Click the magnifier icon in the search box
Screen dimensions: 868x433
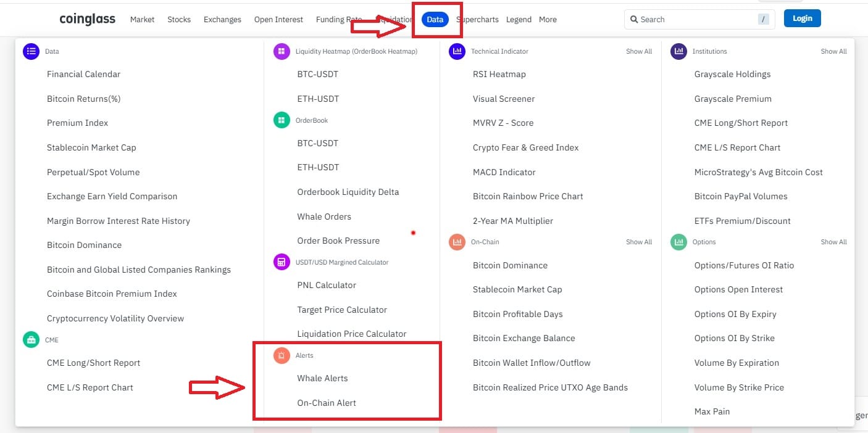(634, 19)
